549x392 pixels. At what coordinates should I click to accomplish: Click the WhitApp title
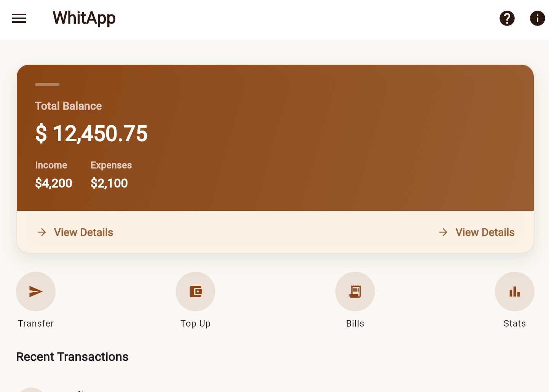click(84, 18)
